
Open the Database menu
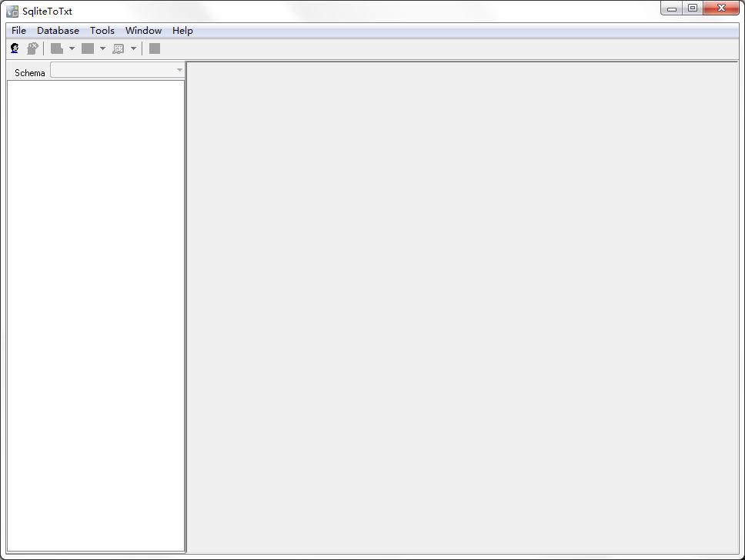pyautogui.click(x=58, y=31)
